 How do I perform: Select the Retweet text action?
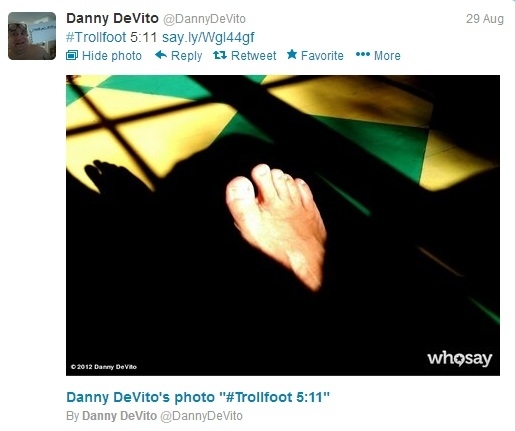(x=253, y=55)
